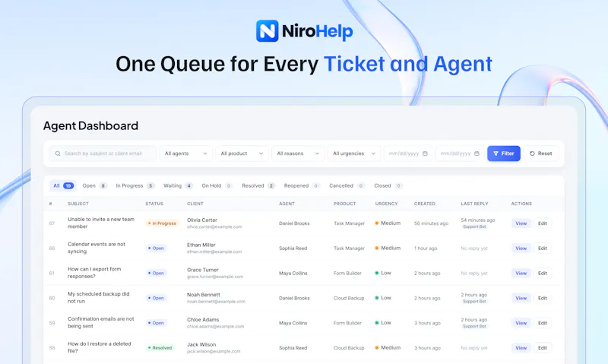The width and height of the screenshot is (608, 364).
Task: Click the first mm/dd/yyyy date field
Action: click(x=408, y=154)
